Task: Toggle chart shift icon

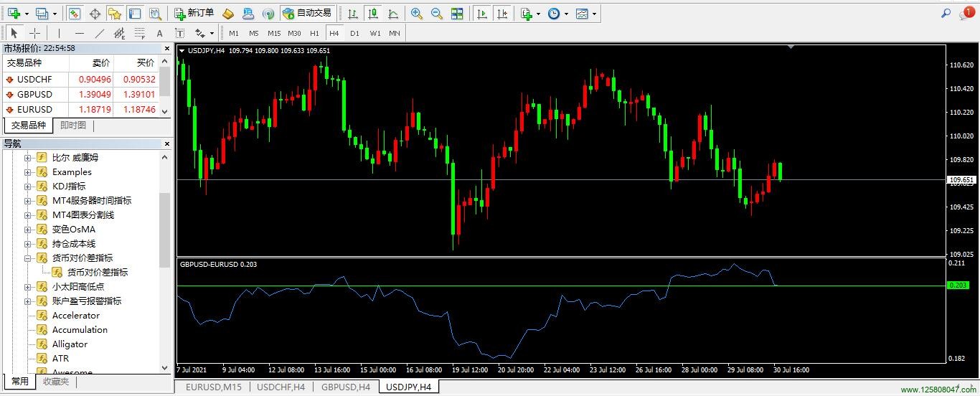Action: [503, 13]
